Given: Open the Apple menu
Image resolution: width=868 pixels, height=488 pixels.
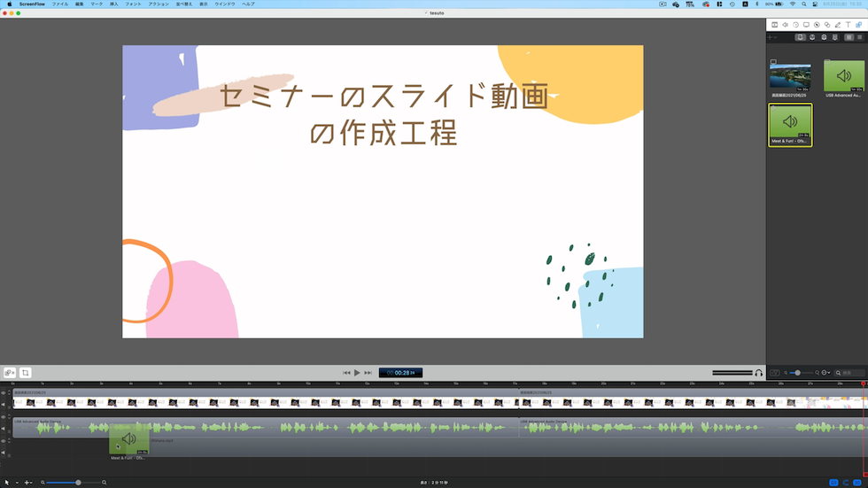Looking at the screenshot, I should pyautogui.click(x=10, y=4).
